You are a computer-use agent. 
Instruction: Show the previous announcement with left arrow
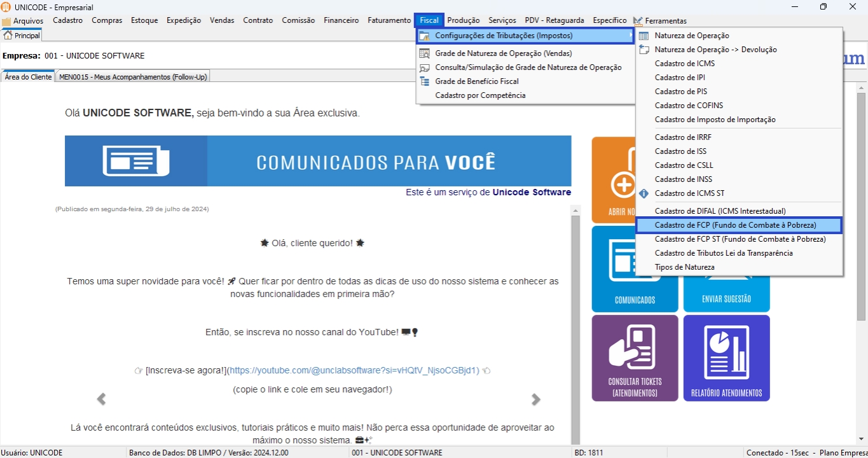101,399
